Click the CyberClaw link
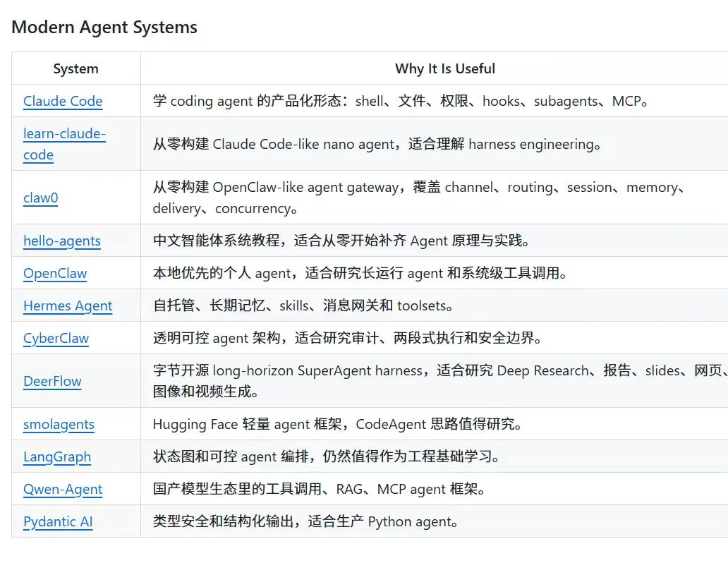 point(56,338)
